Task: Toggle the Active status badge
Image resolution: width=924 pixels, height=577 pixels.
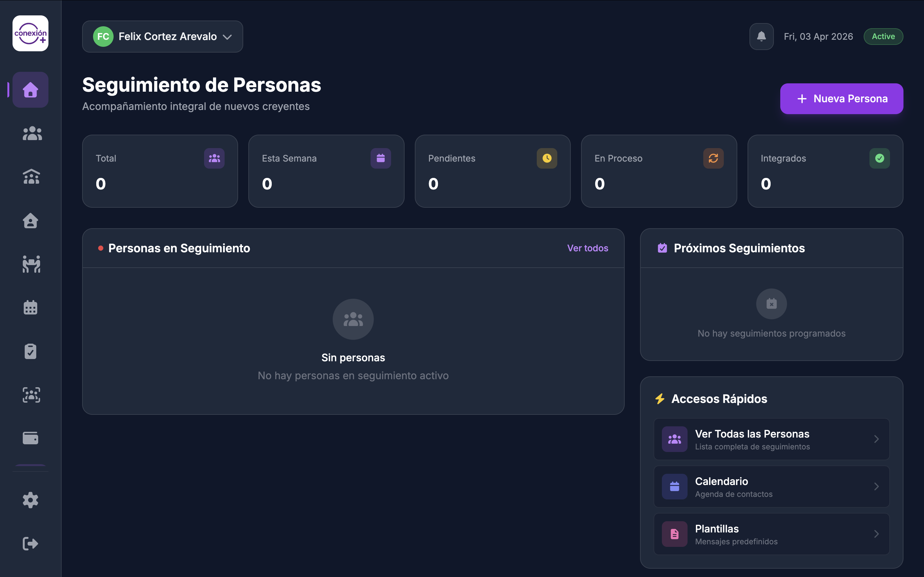Action: tap(883, 36)
